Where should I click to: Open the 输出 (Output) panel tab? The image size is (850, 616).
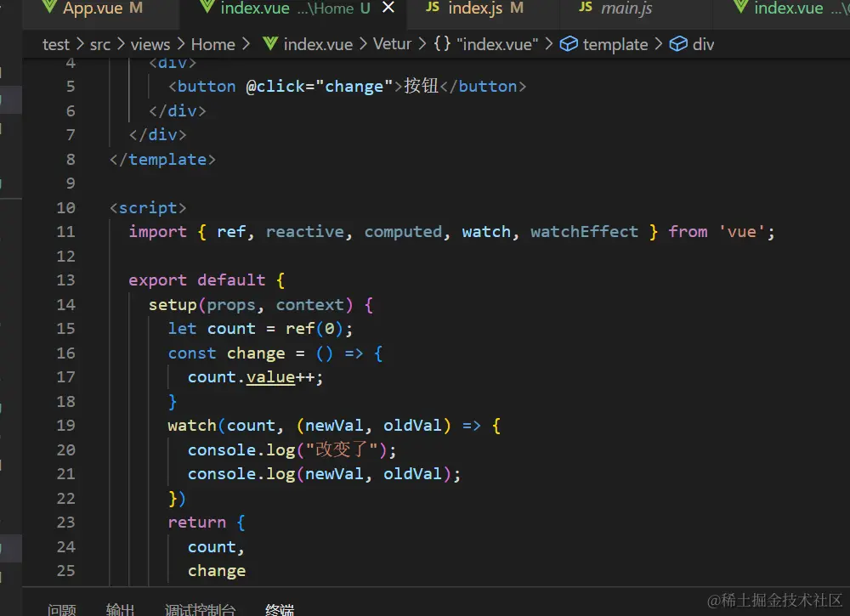tap(120, 609)
